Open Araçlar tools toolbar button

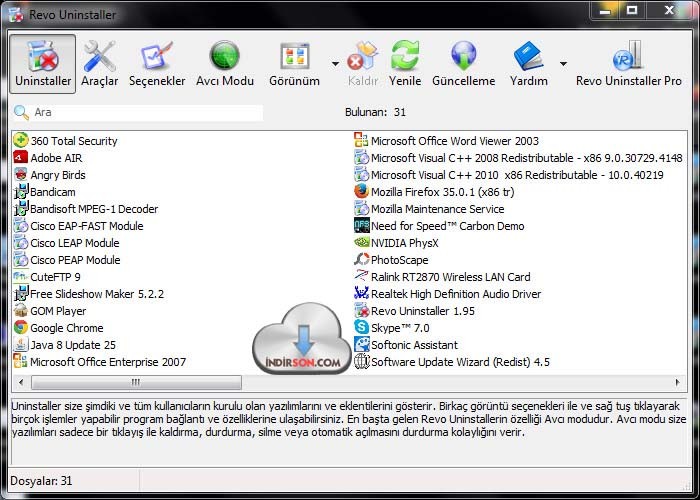100,64
